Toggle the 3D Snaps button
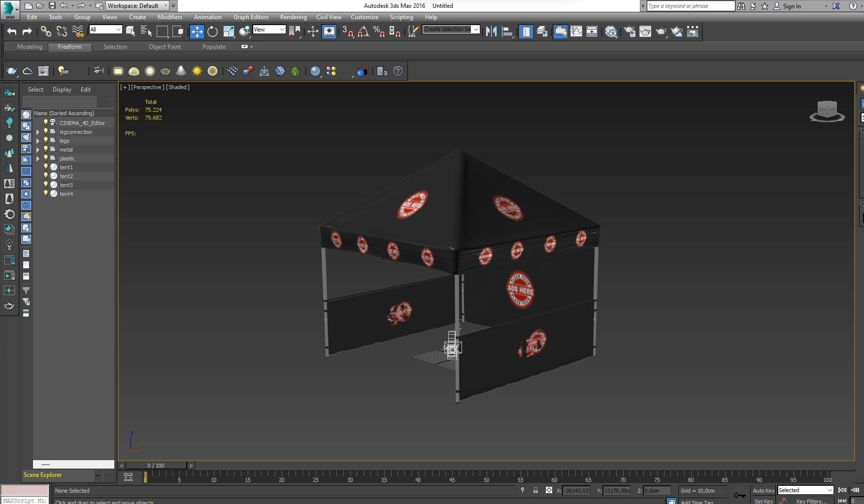Viewport: 864px width, 504px height. (348, 31)
